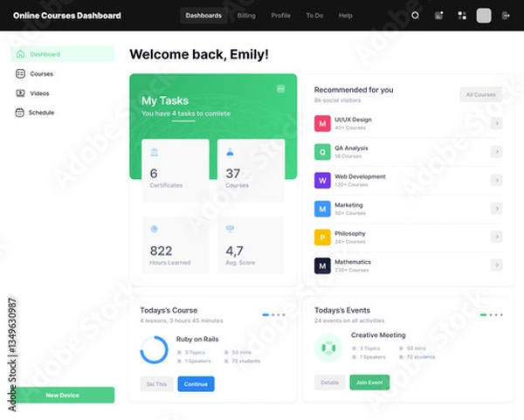The width and height of the screenshot is (524, 420).
Task: Expand the Marketing course chevron
Action: coord(496,209)
